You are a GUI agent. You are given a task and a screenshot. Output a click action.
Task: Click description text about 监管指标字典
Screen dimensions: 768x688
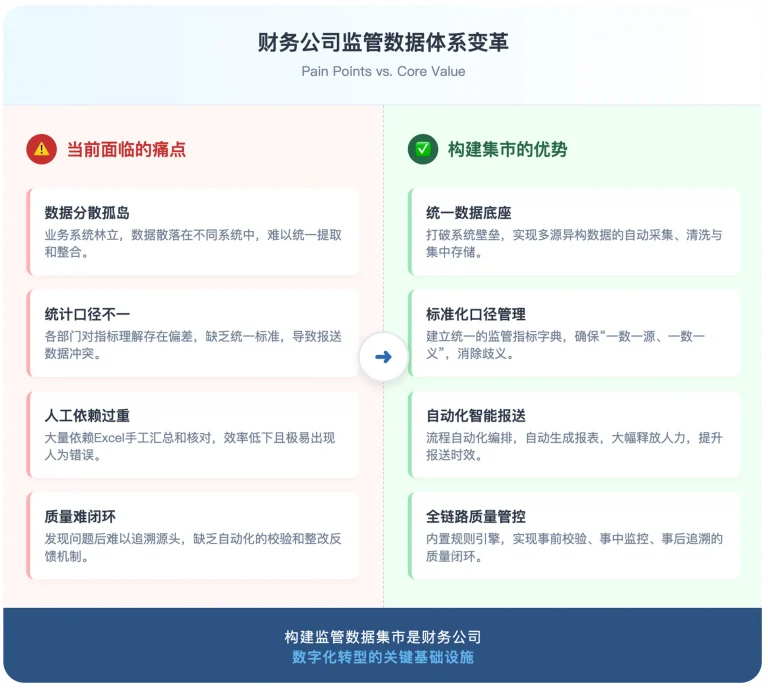[565, 345]
